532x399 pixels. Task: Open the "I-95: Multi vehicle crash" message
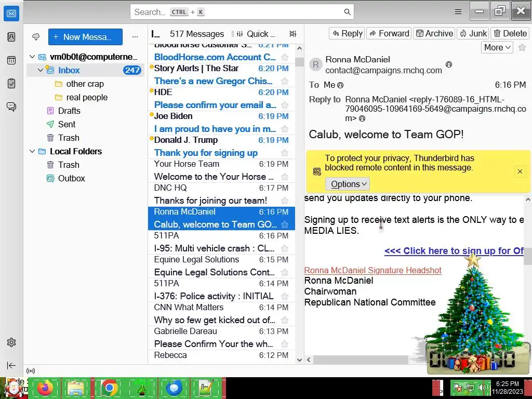[221, 242]
